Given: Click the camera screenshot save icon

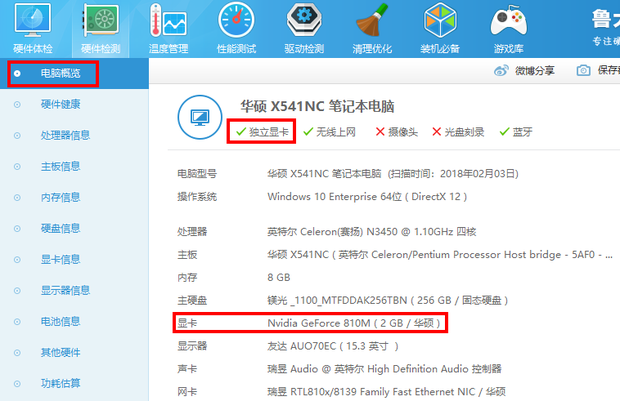Looking at the screenshot, I should click(584, 71).
